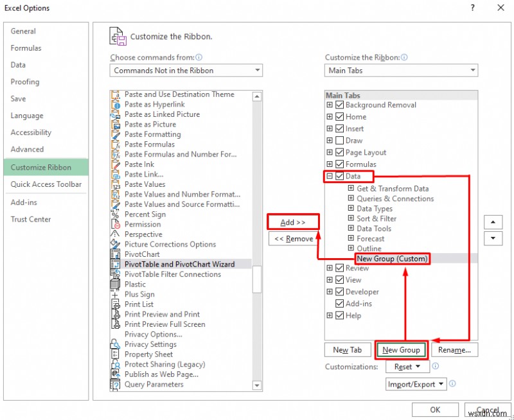Click the Plastic cube icon

[116, 284]
